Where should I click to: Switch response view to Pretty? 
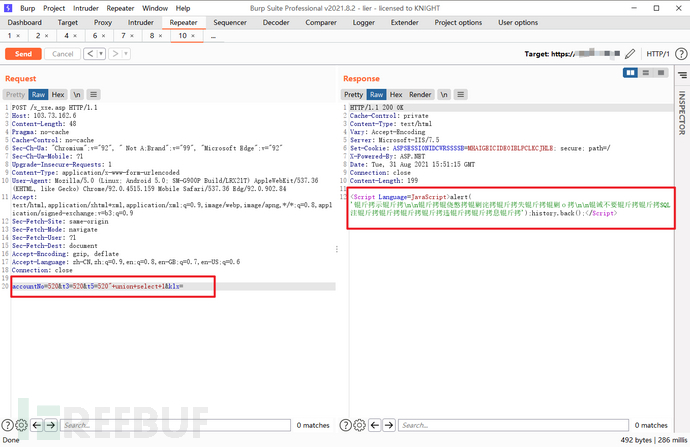[353, 95]
